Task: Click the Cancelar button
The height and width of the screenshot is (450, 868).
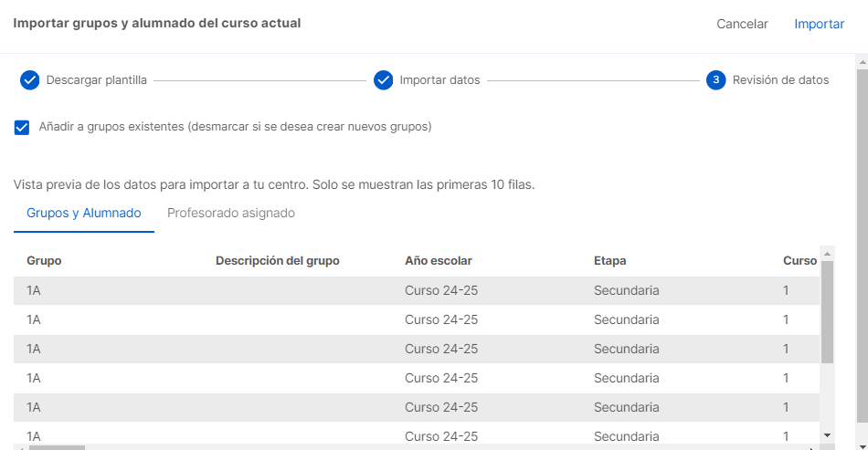Action: click(742, 24)
